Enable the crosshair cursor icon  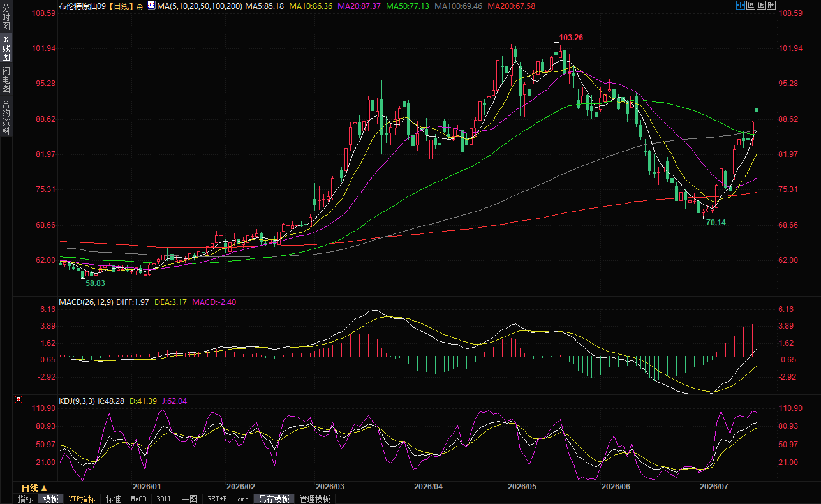tap(741, 5)
